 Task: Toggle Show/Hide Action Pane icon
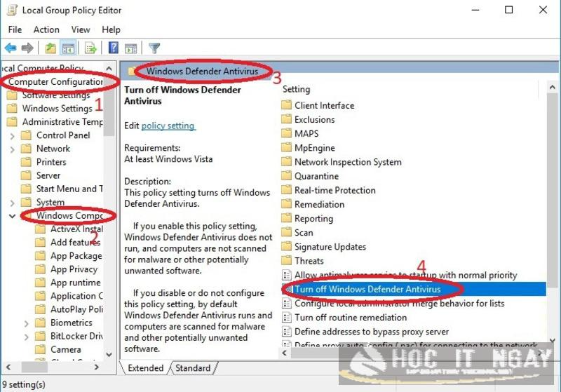[130, 48]
